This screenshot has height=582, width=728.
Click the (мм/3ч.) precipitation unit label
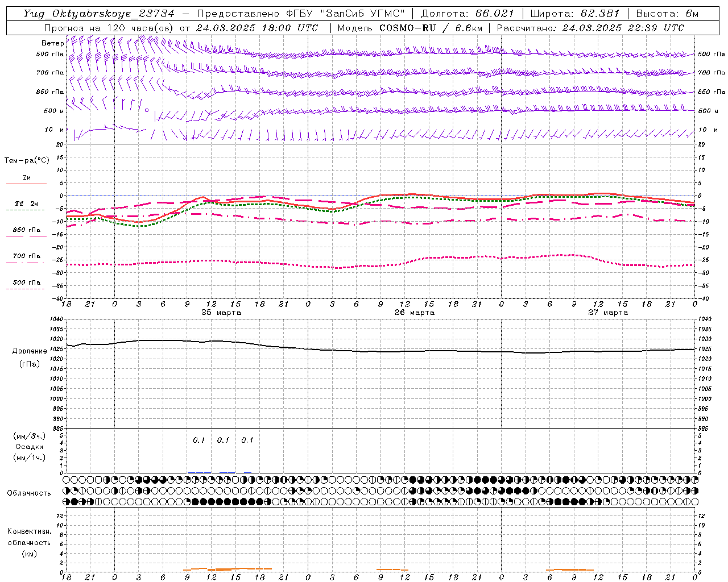pyautogui.click(x=30, y=436)
